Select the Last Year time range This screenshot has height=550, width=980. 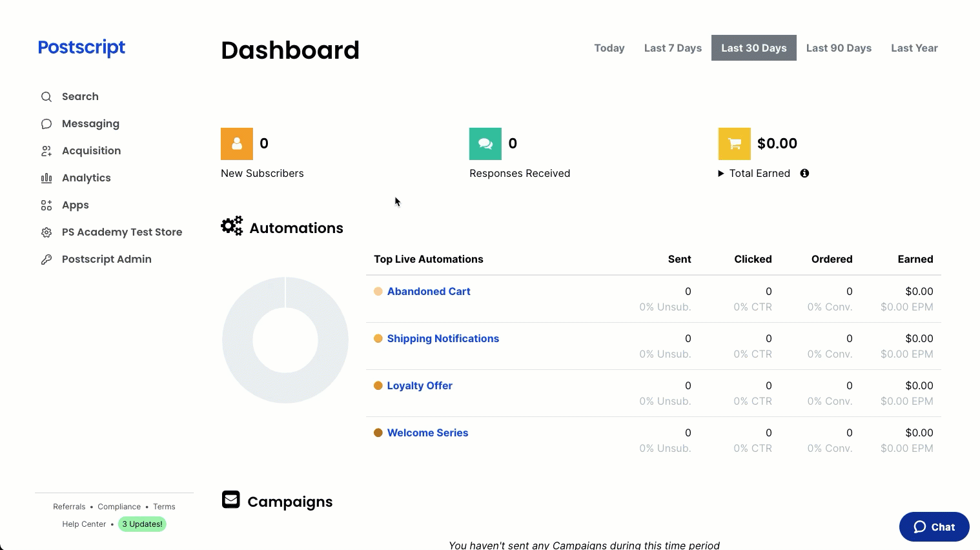(x=914, y=48)
